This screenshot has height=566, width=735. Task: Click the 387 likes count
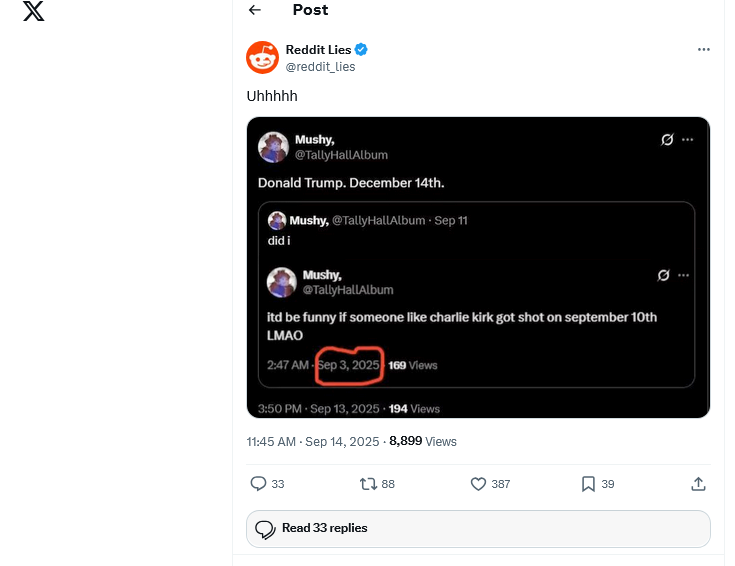point(501,484)
